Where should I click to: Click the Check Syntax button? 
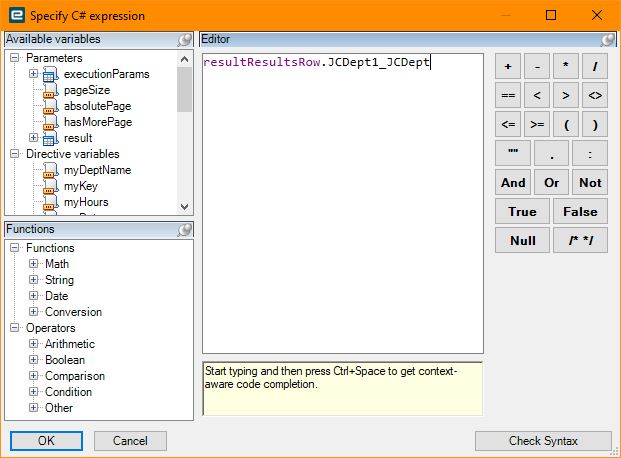click(x=543, y=441)
